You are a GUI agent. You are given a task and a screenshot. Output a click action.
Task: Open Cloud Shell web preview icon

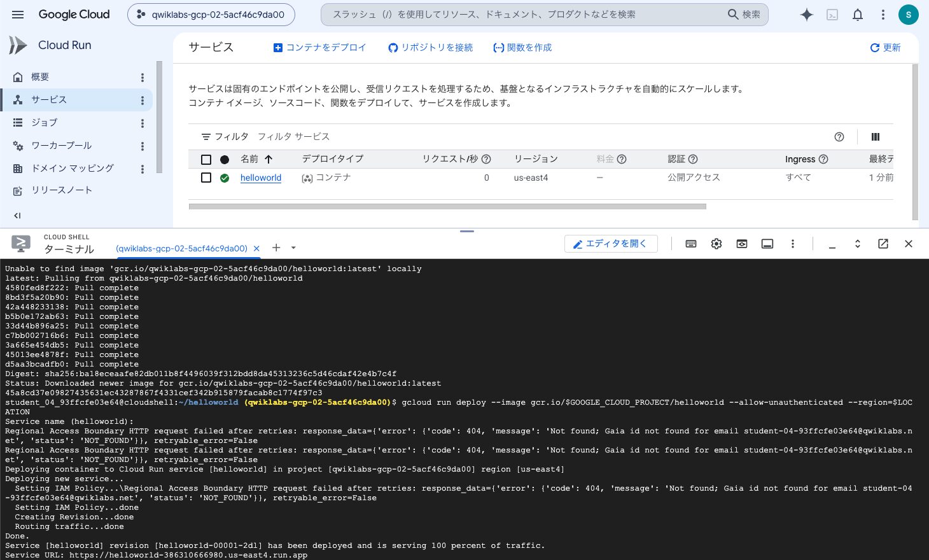[x=742, y=244]
